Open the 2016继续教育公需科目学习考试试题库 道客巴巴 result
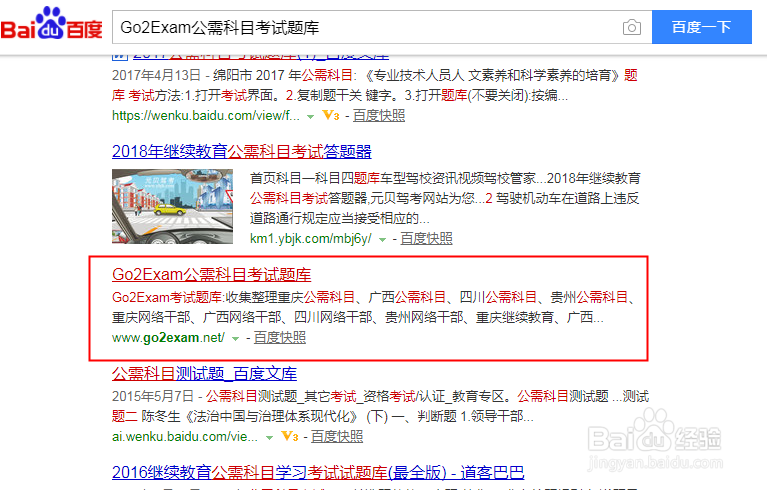Viewport: 767px width, 490px height. pos(318,472)
